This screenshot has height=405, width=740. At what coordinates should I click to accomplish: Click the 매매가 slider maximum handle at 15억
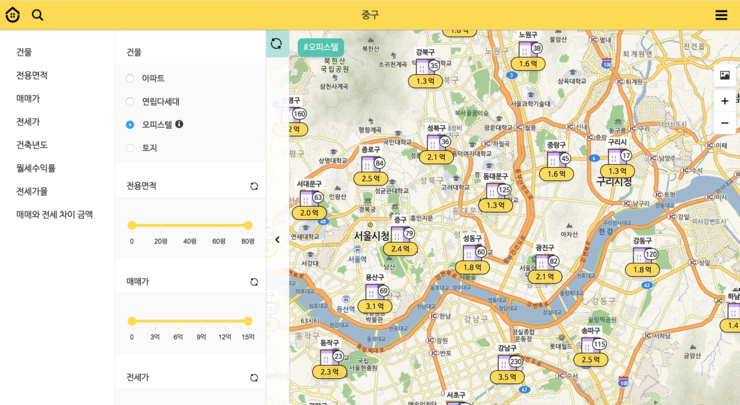(248, 321)
